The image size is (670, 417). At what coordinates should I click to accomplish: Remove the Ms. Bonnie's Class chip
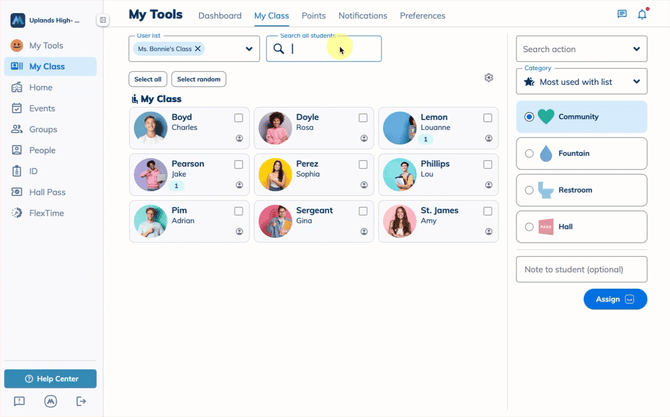198,49
